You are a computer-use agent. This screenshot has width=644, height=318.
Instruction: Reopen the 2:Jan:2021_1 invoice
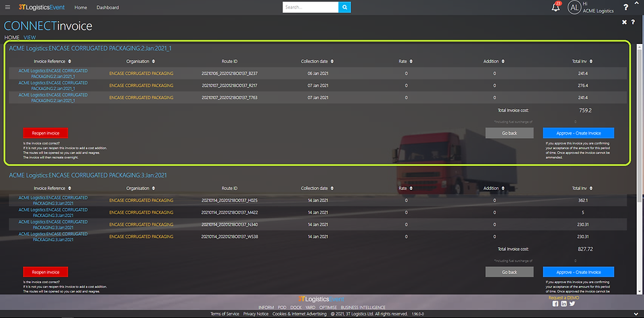(x=45, y=133)
